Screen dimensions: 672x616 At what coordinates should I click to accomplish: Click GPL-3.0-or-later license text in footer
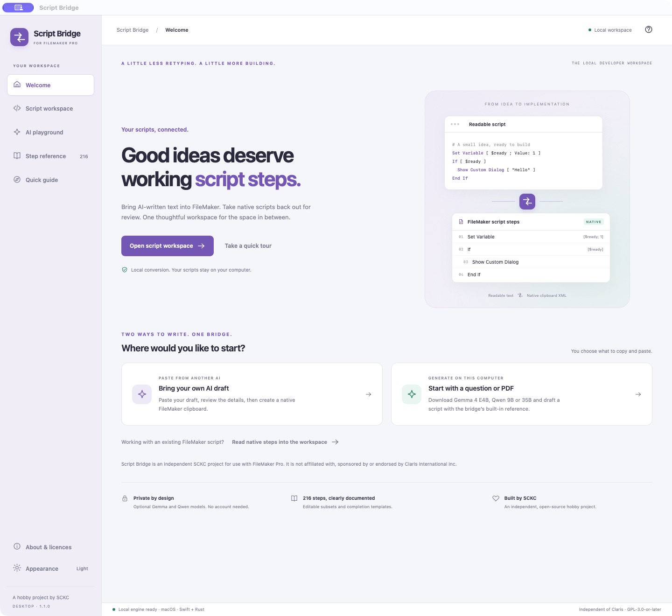point(644,609)
